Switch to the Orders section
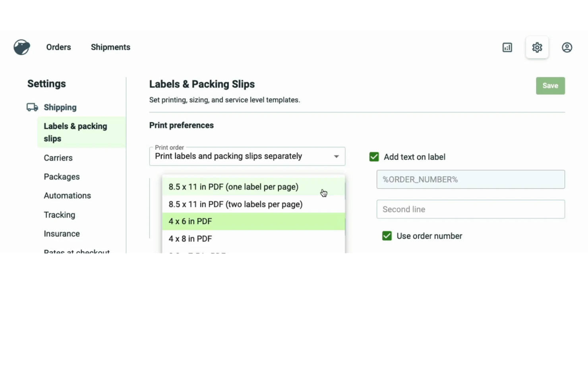 click(58, 47)
